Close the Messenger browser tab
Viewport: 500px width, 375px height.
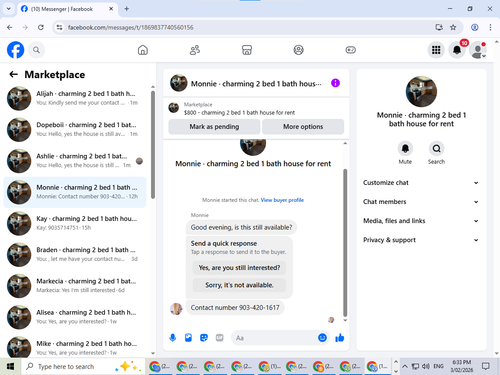click(x=111, y=9)
